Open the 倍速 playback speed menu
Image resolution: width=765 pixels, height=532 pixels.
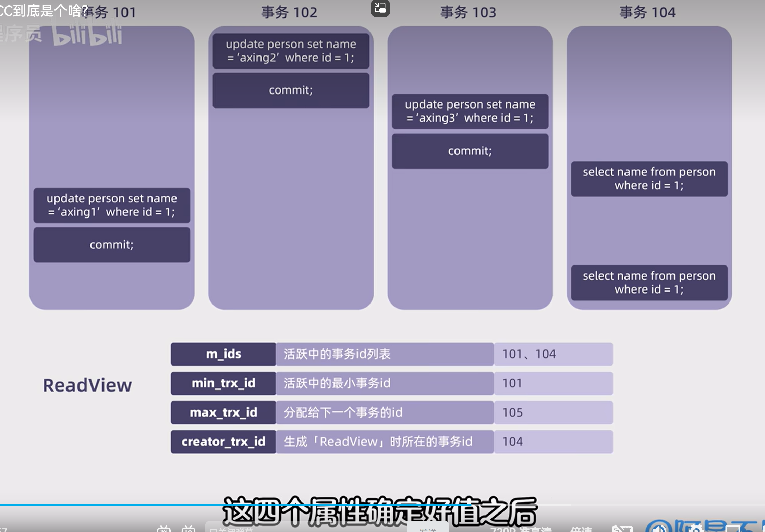point(581,529)
